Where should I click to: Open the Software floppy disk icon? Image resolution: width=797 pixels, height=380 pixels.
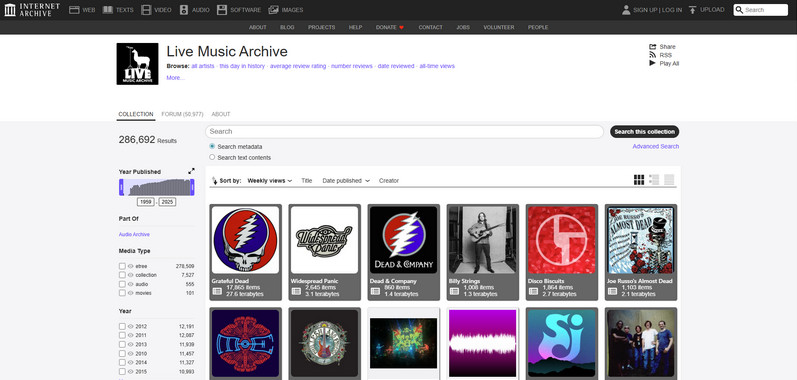pos(222,10)
